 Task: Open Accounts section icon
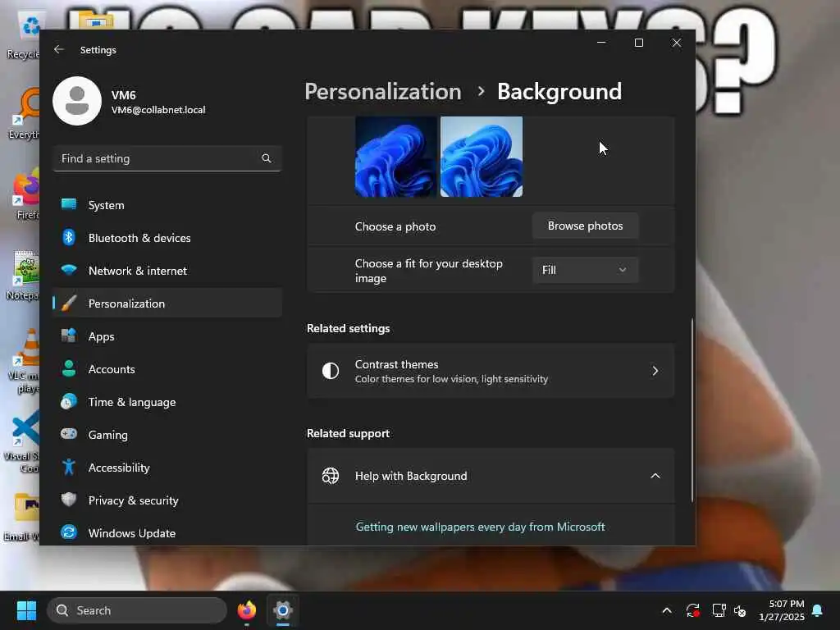coord(69,368)
